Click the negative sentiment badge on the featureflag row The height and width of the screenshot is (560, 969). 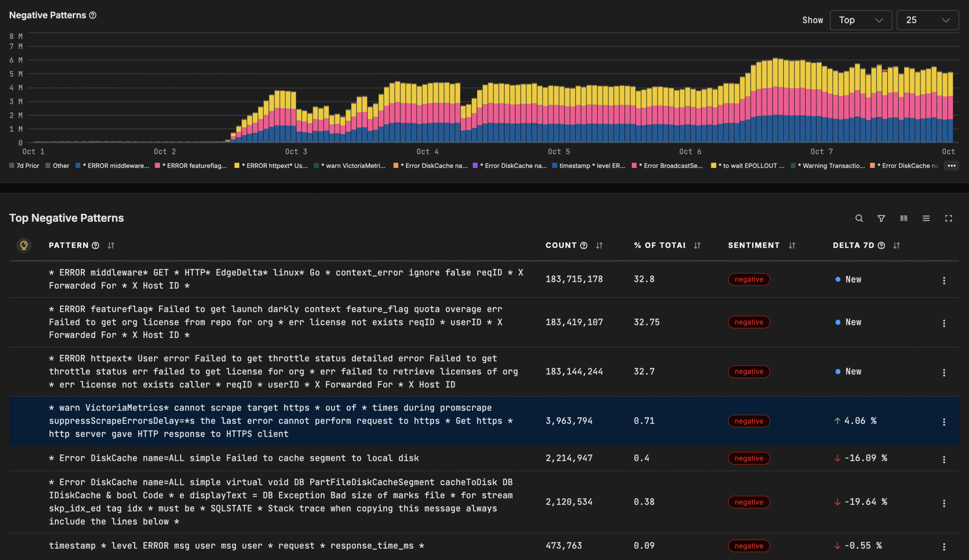(x=748, y=322)
